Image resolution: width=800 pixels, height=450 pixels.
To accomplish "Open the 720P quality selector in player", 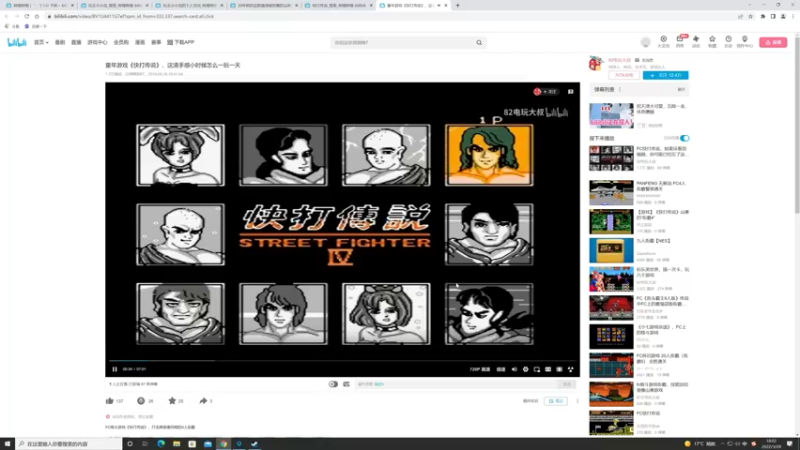I will pyautogui.click(x=480, y=369).
